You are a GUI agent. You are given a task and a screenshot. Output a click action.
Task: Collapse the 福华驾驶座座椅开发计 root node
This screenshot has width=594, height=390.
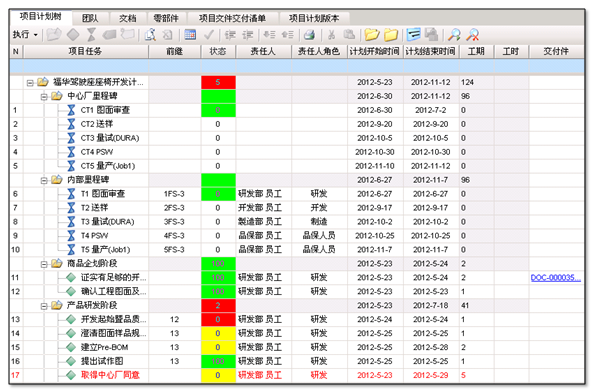(30, 83)
